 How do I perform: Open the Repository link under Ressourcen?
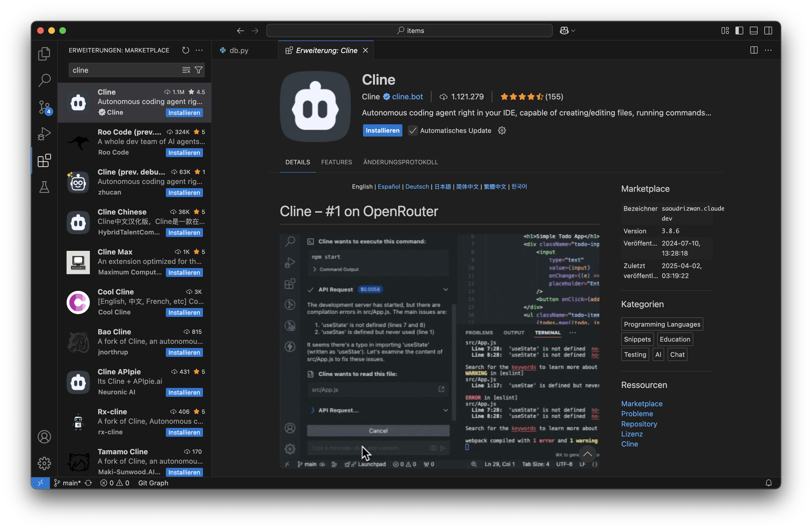(639, 423)
